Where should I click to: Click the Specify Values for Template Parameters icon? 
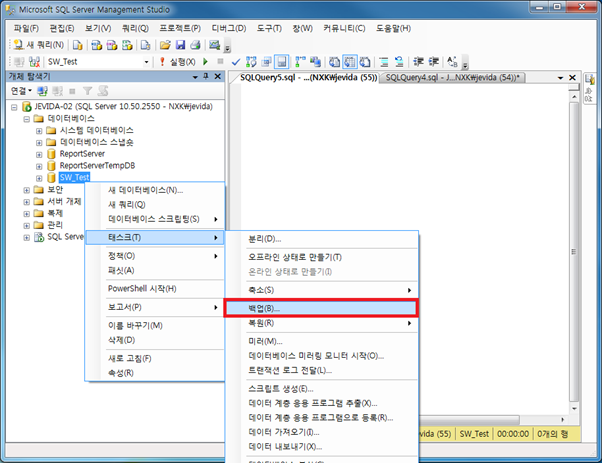click(453, 61)
